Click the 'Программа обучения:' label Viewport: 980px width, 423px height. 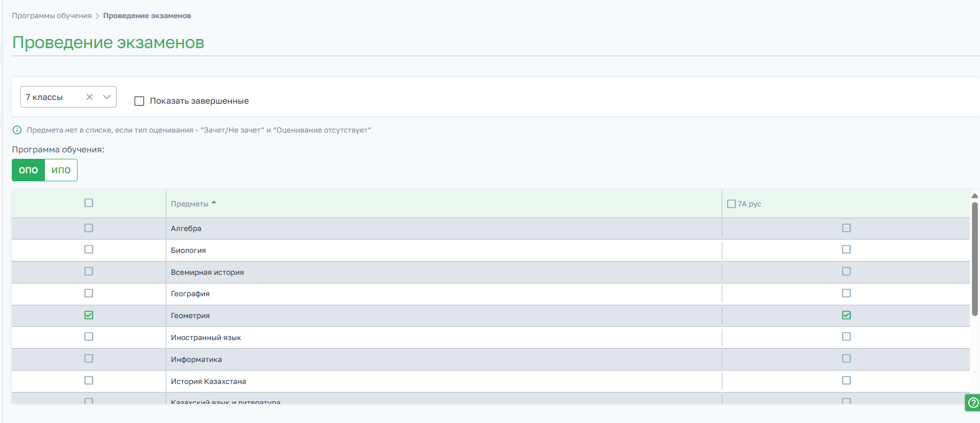point(58,150)
